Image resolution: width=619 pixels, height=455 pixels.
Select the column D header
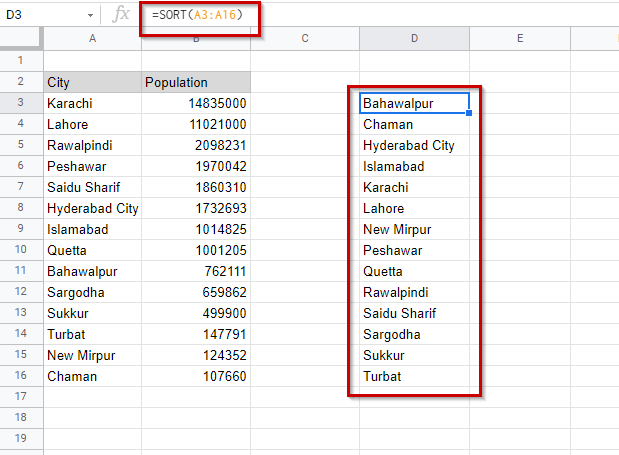414,38
